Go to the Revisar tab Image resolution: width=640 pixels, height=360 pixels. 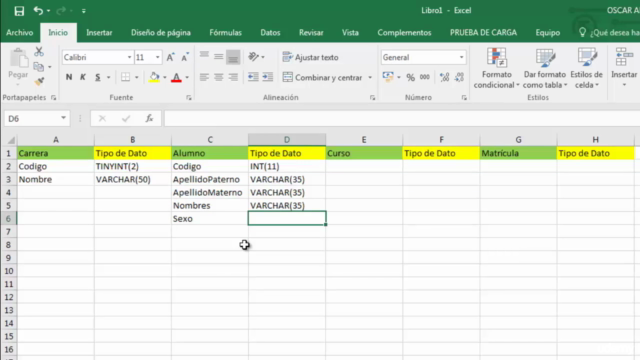pyautogui.click(x=311, y=33)
